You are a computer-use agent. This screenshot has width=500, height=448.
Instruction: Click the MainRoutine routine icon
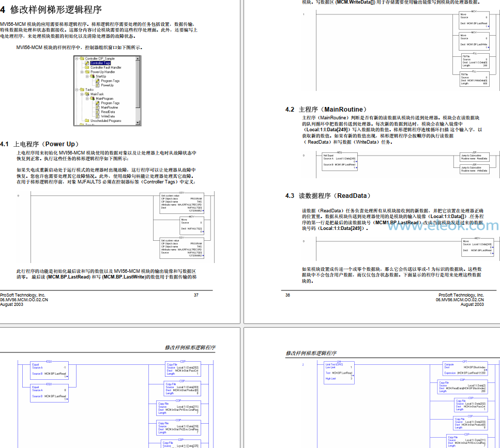(x=98, y=107)
